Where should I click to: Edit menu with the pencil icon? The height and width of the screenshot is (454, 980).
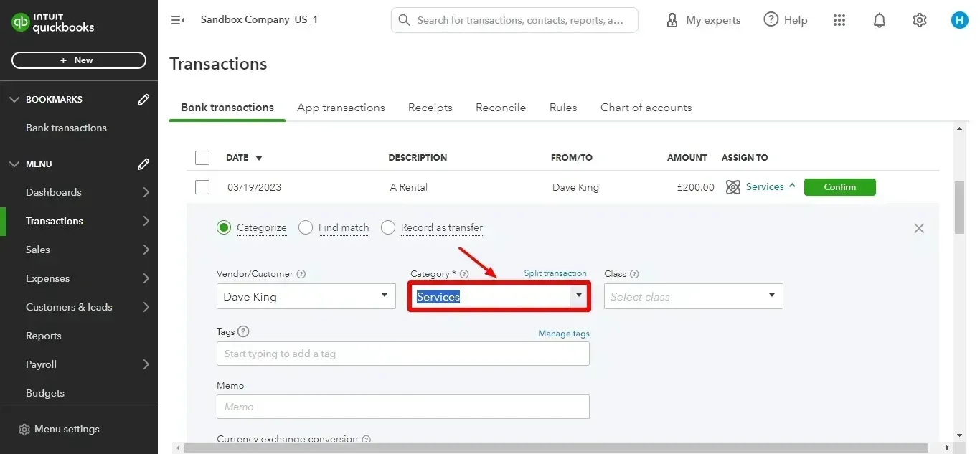click(143, 164)
